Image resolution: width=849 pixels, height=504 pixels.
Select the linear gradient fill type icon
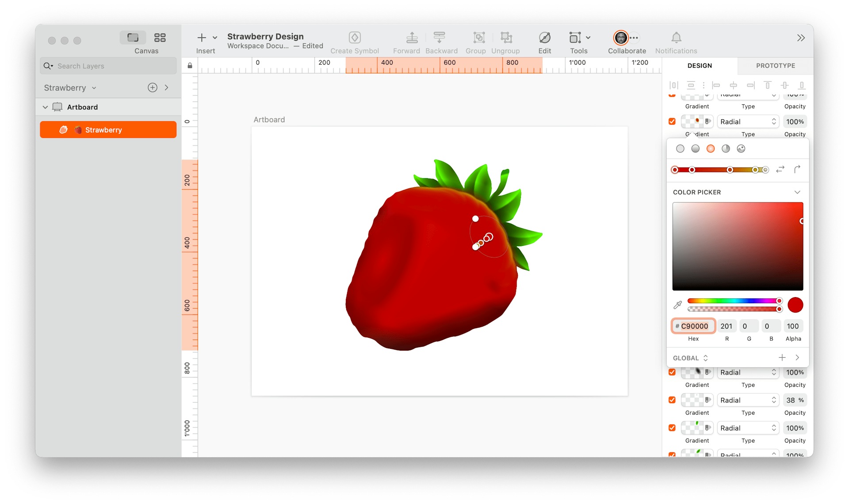pyautogui.click(x=695, y=149)
